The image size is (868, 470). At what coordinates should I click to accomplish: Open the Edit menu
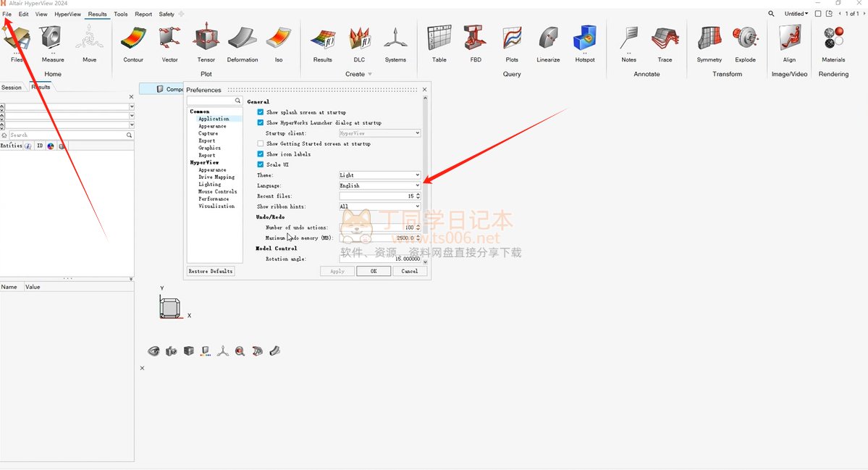coord(23,14)
